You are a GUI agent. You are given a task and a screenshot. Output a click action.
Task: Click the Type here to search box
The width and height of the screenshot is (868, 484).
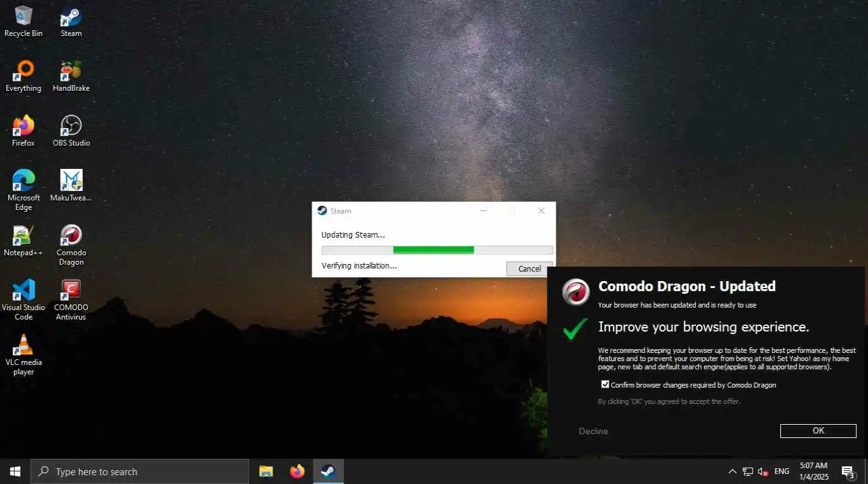pos(139,471)
